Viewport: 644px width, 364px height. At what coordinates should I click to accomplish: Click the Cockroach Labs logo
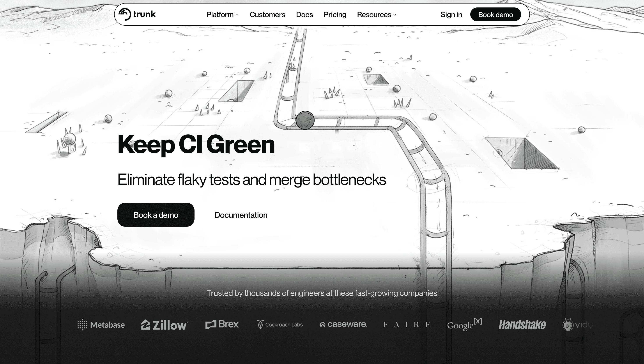tap(280, 325)
